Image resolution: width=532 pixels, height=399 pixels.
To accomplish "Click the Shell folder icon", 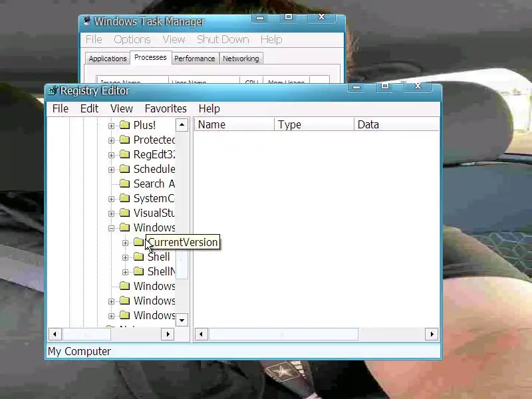I will tap(139, 256).
